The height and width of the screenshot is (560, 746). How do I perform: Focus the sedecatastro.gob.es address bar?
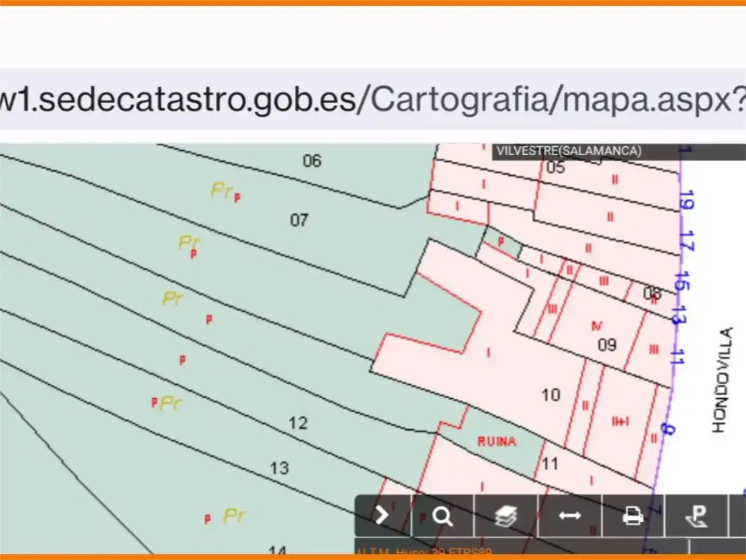pyautogui.click(x=373, y=99)
